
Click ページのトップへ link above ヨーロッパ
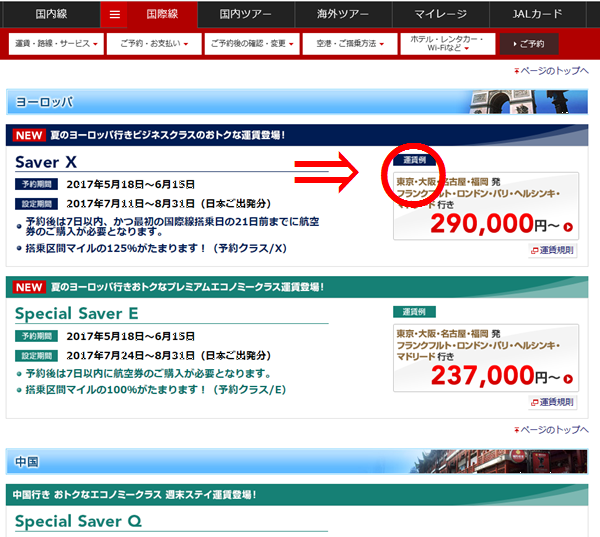coord(551,71)
